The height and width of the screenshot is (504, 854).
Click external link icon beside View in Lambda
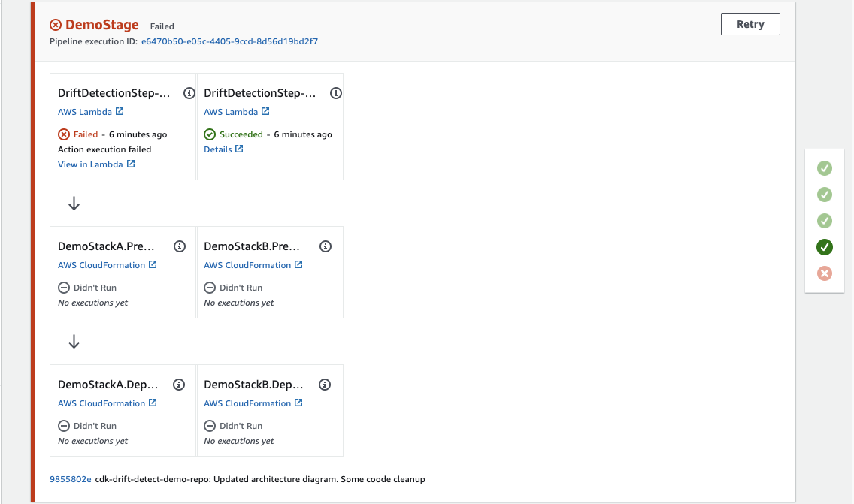(131, 164)
